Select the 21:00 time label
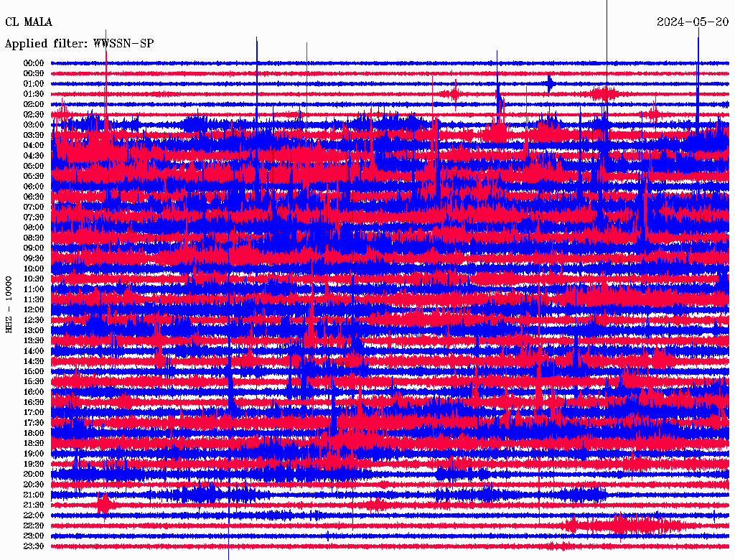Viewport: 735px width, 560px height. tap(34, 495)
